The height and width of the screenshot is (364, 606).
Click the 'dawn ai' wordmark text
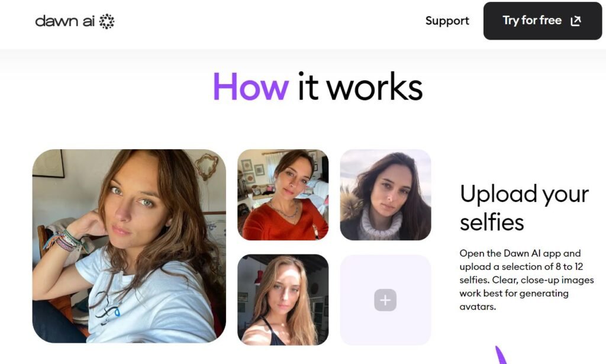65,21
